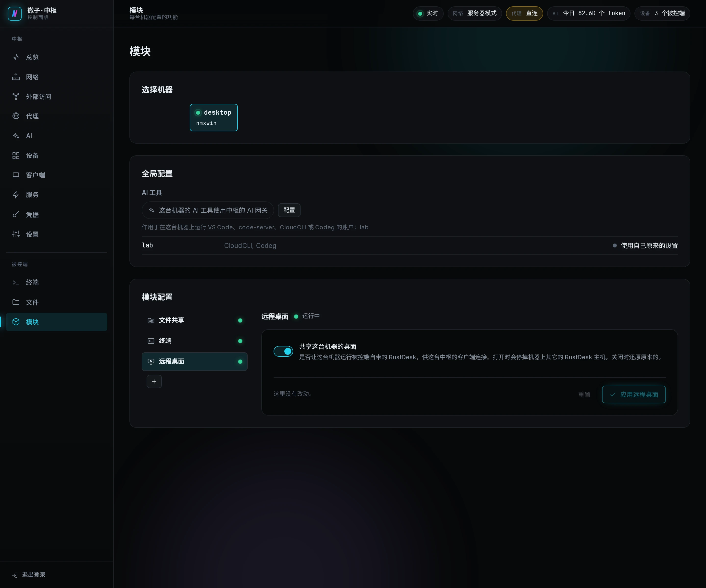Open the 设置 sliders icon in sidebar
Screen dimensions: 706x588
pyautogui.click(x=16, y=234)
